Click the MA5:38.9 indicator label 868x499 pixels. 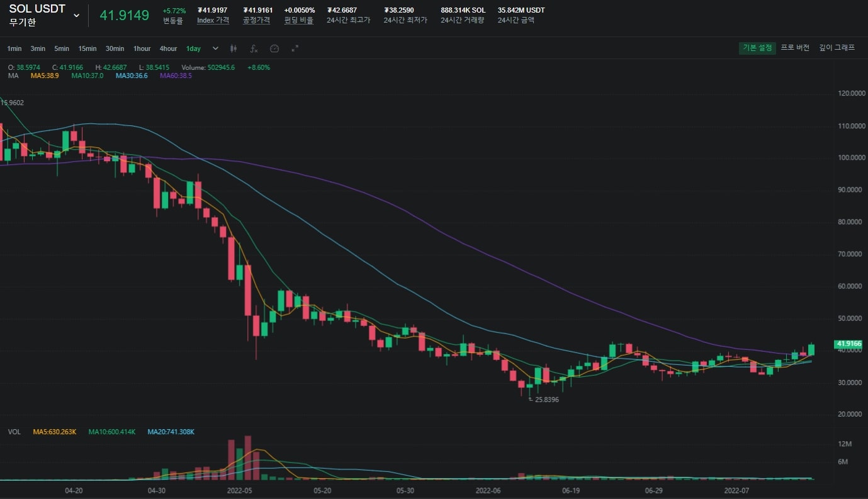pyautogui.click(x=45, y=76)
